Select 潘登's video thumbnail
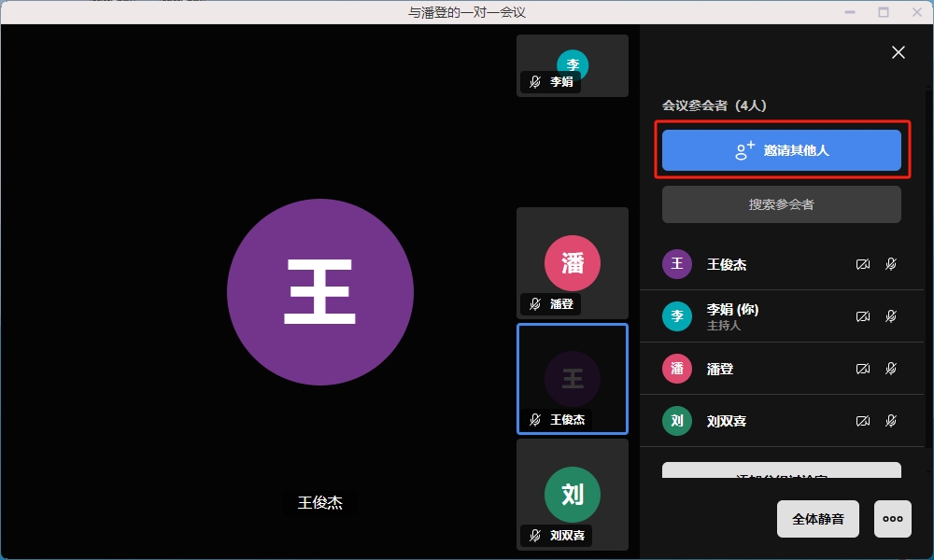Image resolution: width=934 pixels, height=560 pixels. click(x=572, y=263)
